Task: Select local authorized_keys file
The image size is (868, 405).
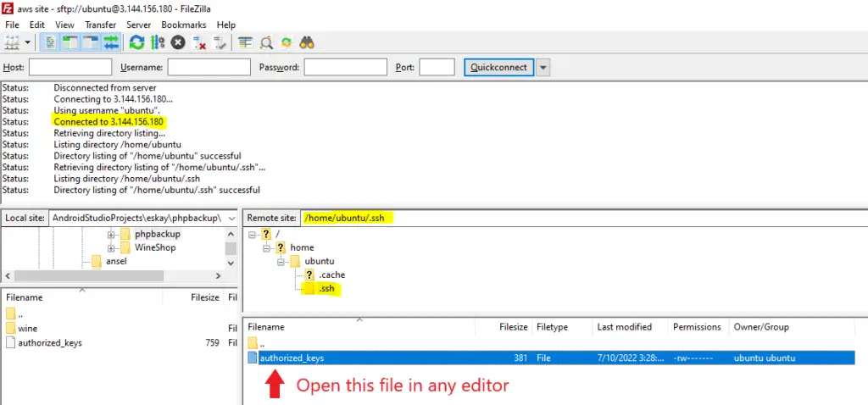Action: point(50,342)
